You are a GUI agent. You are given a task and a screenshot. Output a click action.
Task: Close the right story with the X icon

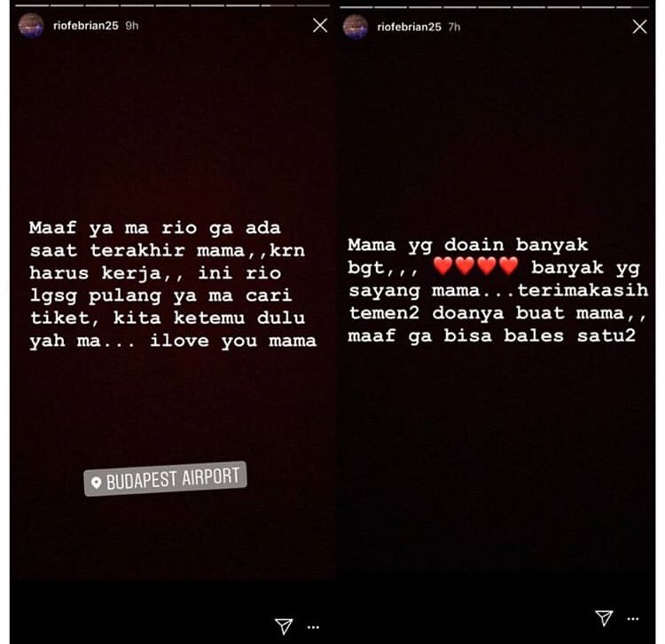pos(639,27)
